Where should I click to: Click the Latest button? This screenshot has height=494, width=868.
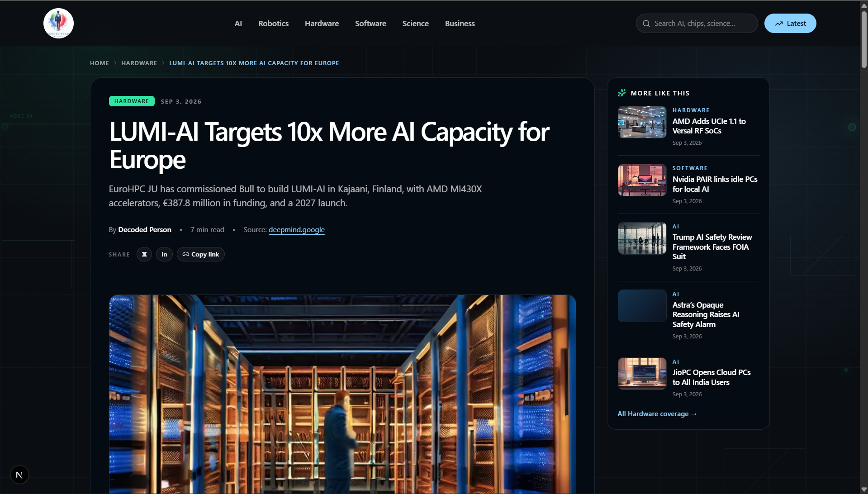point(790,24)
